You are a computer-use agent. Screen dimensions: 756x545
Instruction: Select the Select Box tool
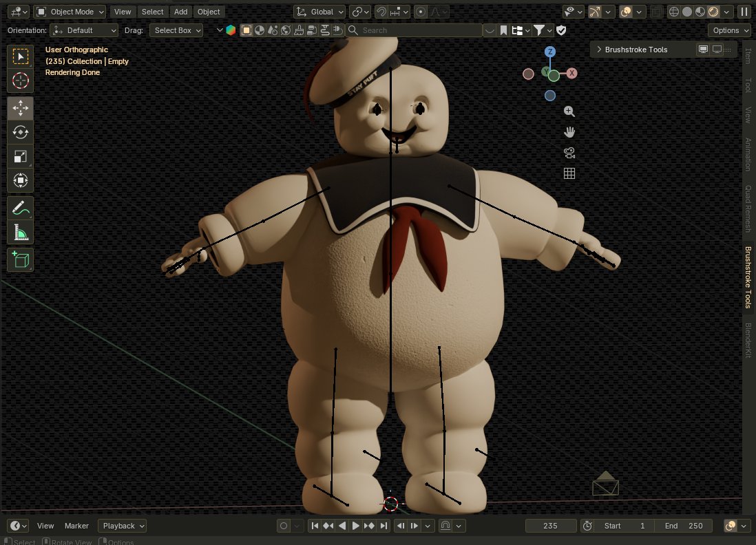(20, 57)
